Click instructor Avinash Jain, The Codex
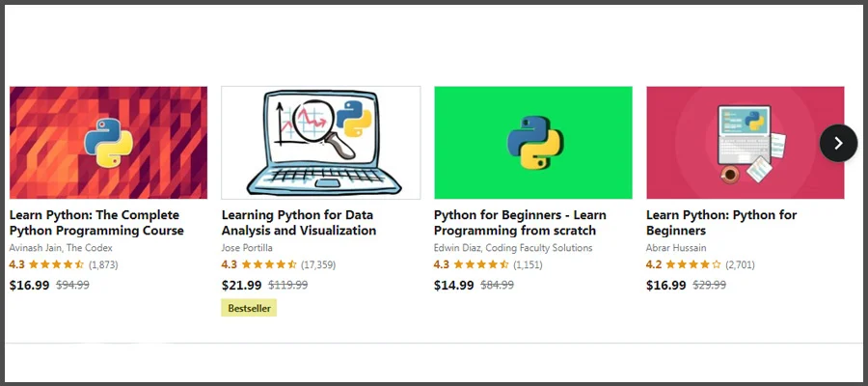The height and width of the screenshot is (386, 868). tap(61, 248)
